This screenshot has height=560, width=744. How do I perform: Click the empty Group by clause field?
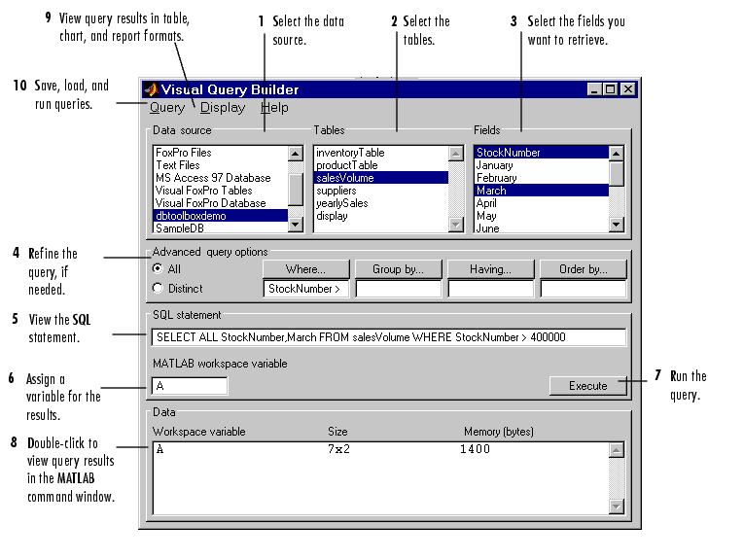(398, 289)
